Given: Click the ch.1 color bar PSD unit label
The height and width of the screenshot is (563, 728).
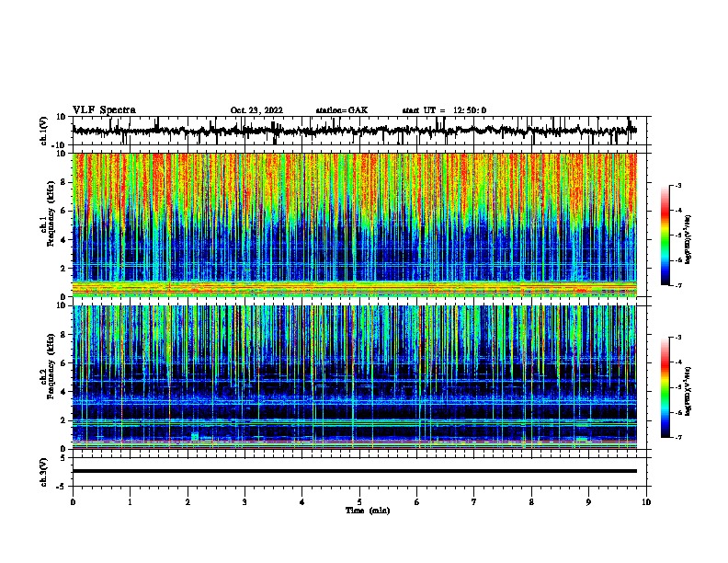Looking at the screenshot, I should 688,239.
